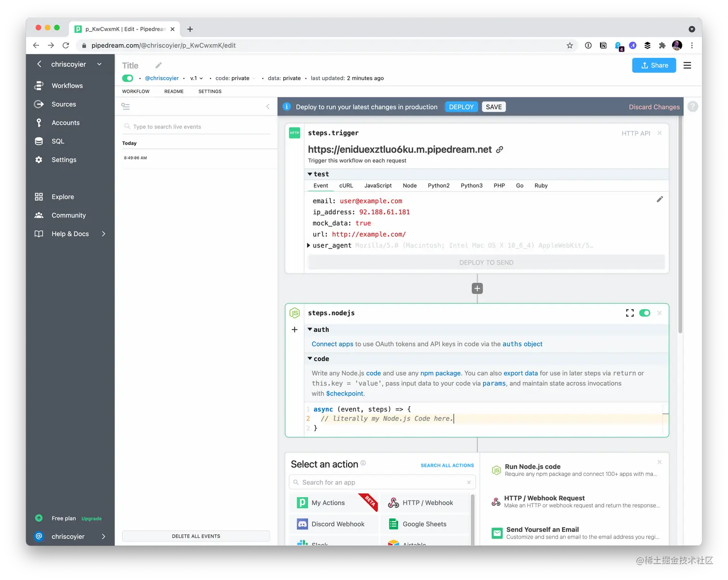Choose the HTTP / Webhook action
728x580 pixels.
[x=425, y=503]
